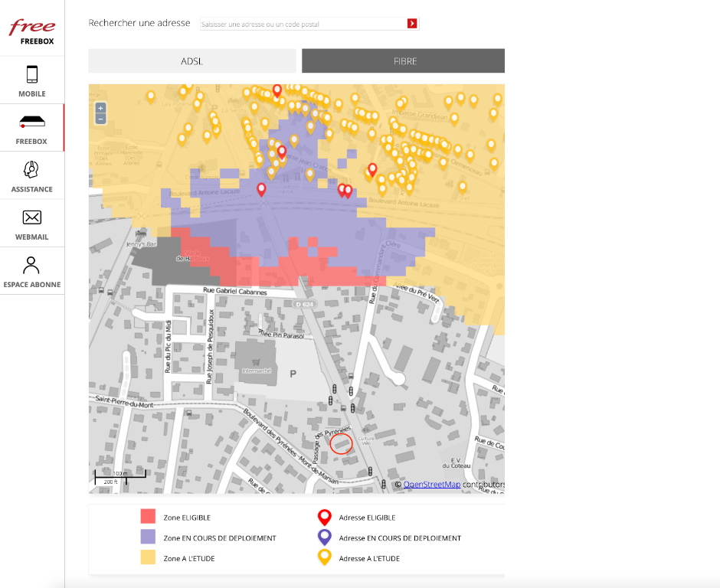Open the OpenStreetMap link
Screen dimensions: 720x588
click(x=432, y=484)
